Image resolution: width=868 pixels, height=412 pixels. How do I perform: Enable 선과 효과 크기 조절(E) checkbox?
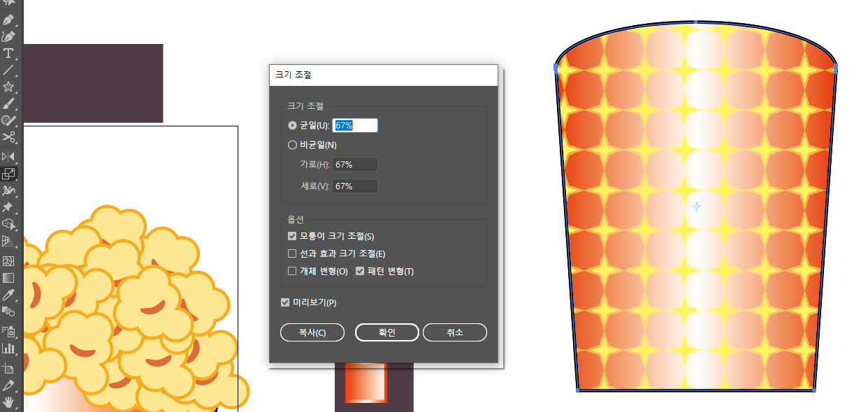293,253
